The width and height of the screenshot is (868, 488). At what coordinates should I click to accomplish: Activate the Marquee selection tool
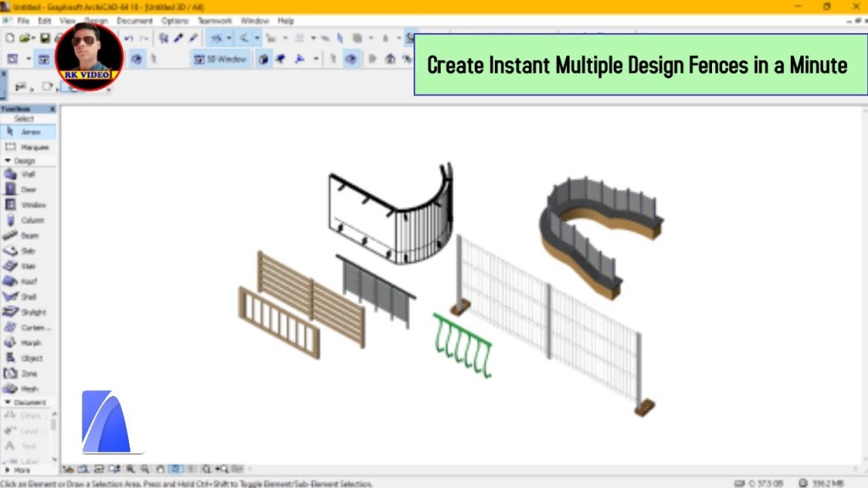(x=28, y=146)
